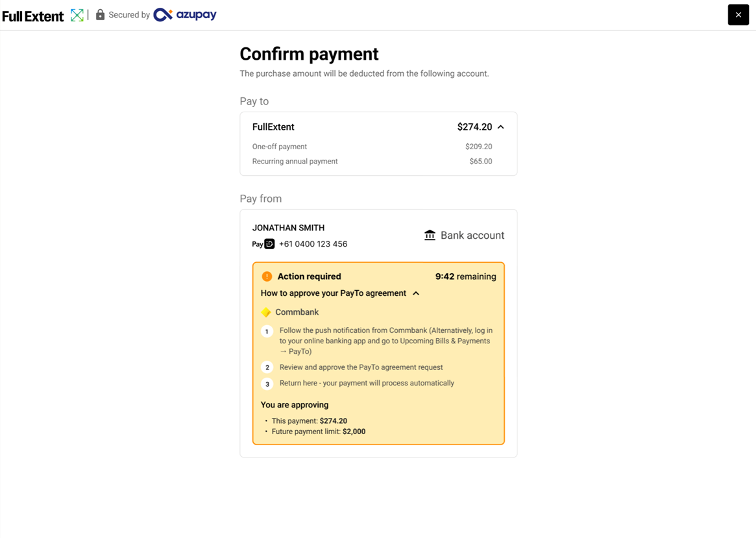The width and height of the screenshot is (756, 538).
Task: Click the Bank account label
Action: tap(472, 236)
